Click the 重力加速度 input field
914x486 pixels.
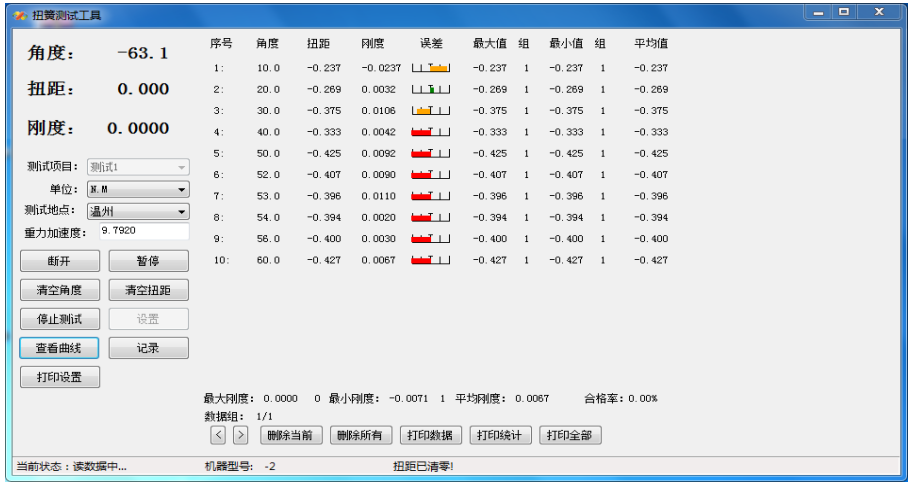point(144,231)
